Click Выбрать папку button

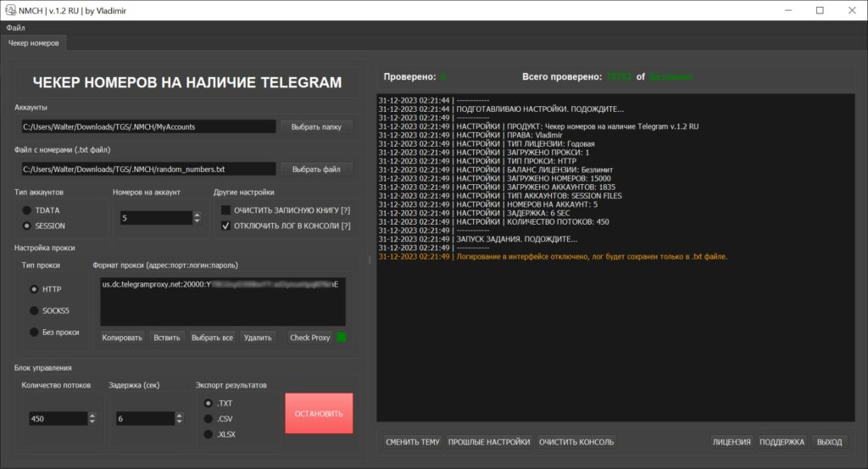coord(316,127)
